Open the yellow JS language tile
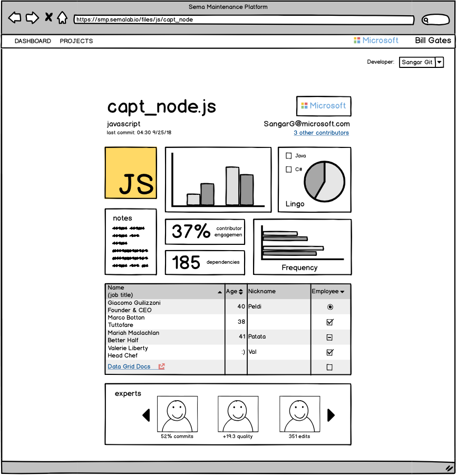This screenshot has width=457, height=476. pos(131,173)
